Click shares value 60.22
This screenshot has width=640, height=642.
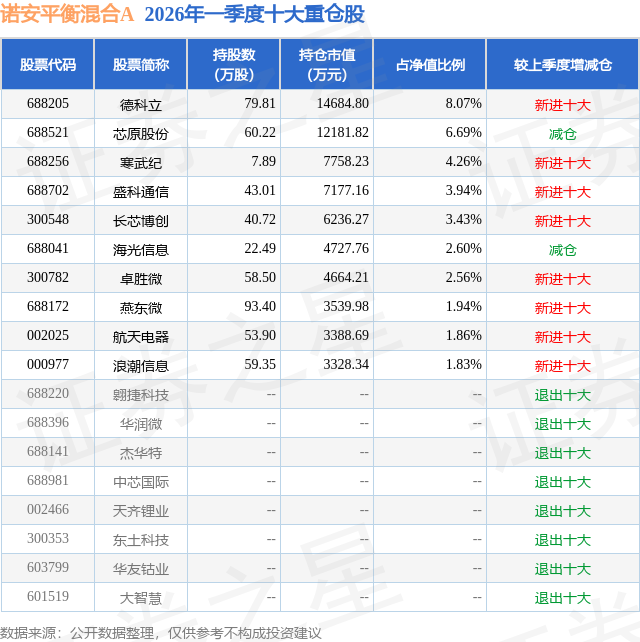tap(260, 132)
